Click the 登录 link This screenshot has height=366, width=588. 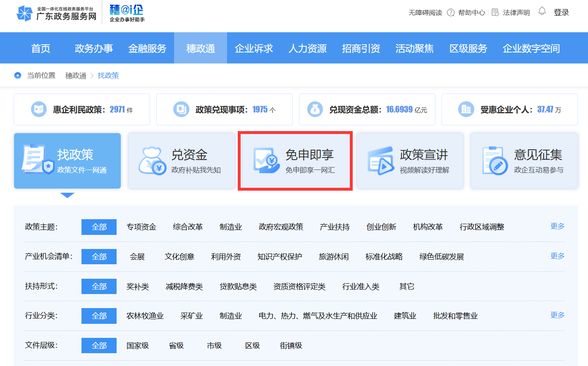[x=561, y=13]
